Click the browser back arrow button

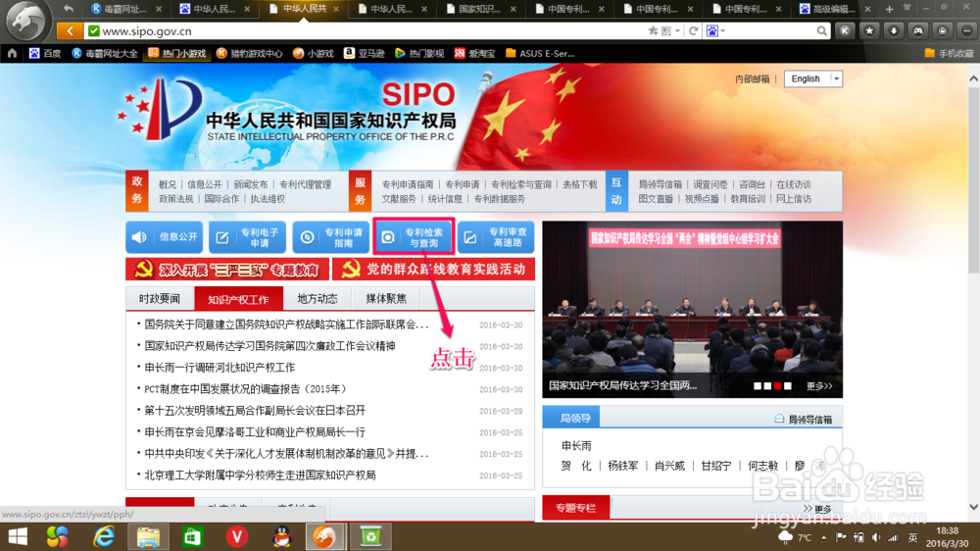tap(70, 30)
